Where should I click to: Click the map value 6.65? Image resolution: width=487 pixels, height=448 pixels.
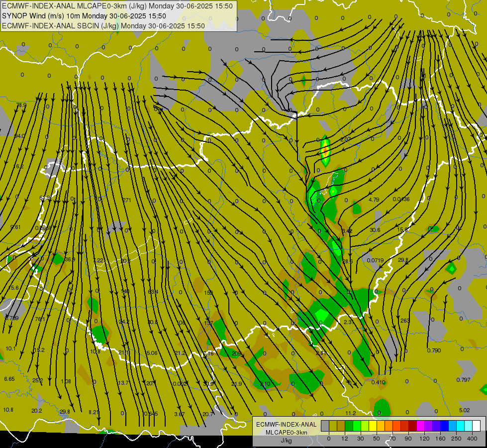point(9,379)
